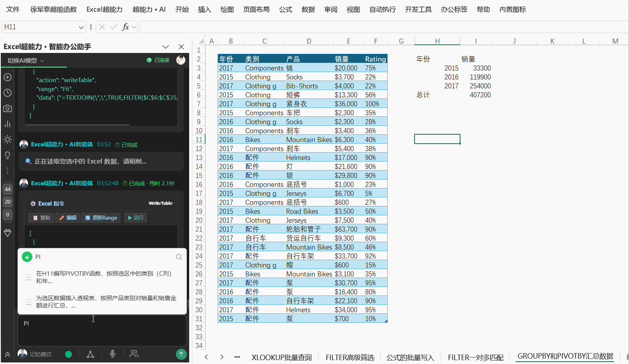Click cell with total 407200
The height and width of the screenshot is (364, 629).
coord(476,95)
